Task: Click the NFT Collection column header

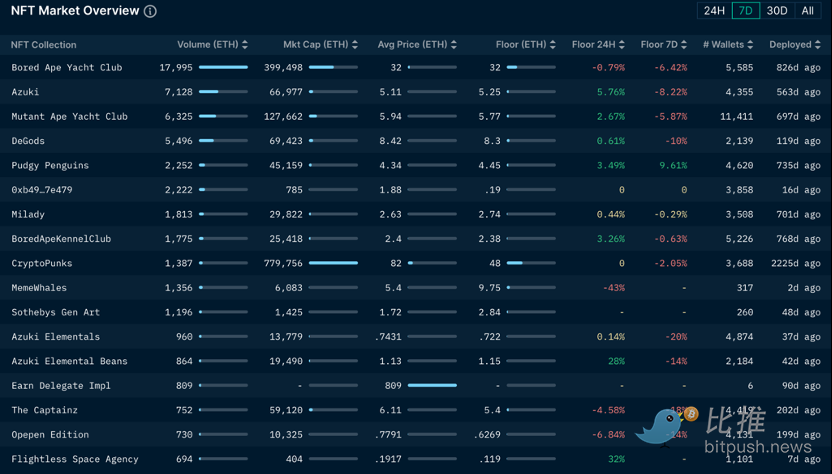Action: click(43, 45)
